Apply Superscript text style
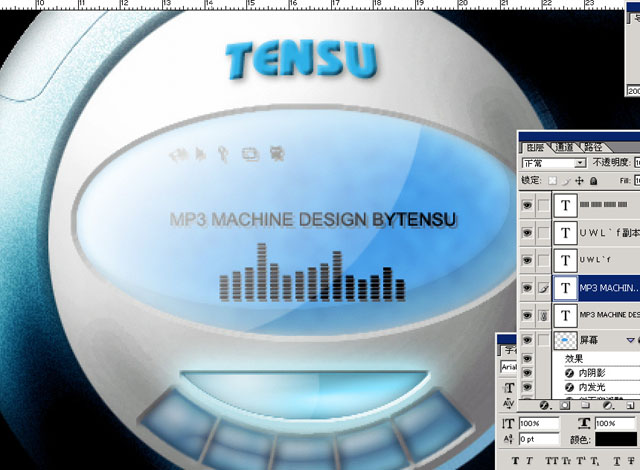The height and width of the screenshot is (470, 640). click(580, 461)
